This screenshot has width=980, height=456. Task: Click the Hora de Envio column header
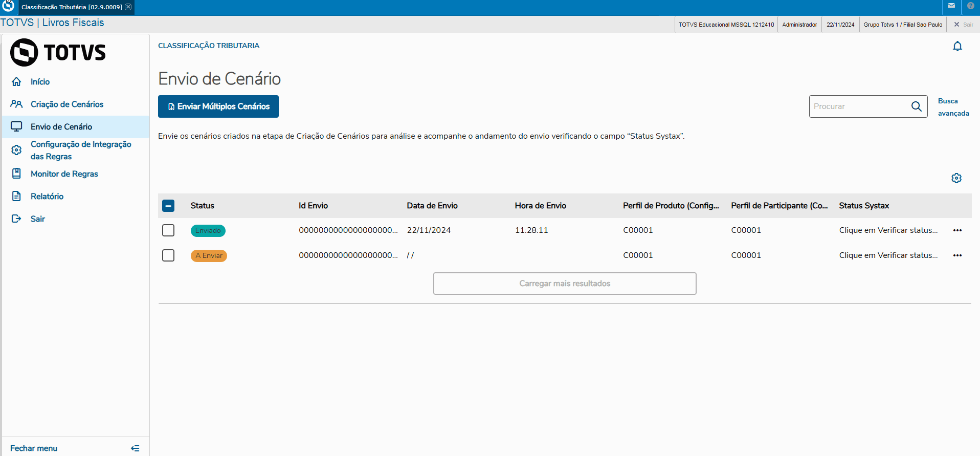click(541, 206)
